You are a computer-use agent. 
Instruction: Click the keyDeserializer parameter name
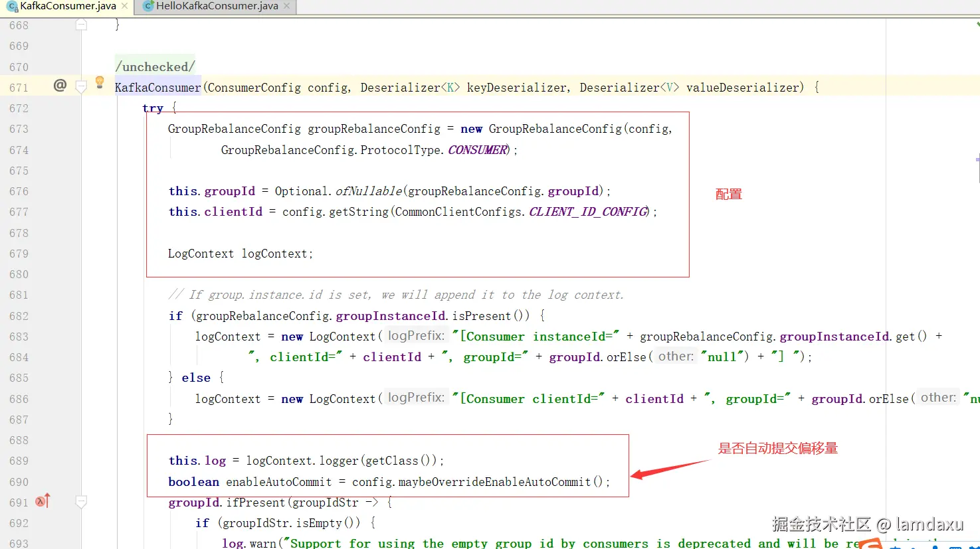(x=517, y=88)
